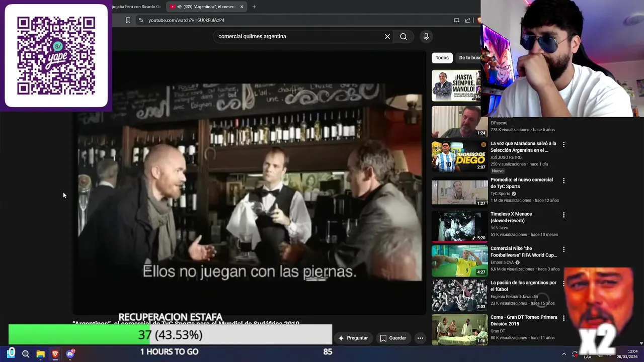This screenshot has width=644, height=362.
Task: Open the Nike Footballverse thumbnail
Action: [x=459, y=260]
